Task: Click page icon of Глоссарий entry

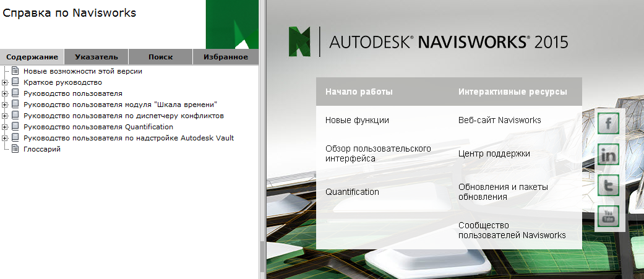Action: (x=15, y=148)
